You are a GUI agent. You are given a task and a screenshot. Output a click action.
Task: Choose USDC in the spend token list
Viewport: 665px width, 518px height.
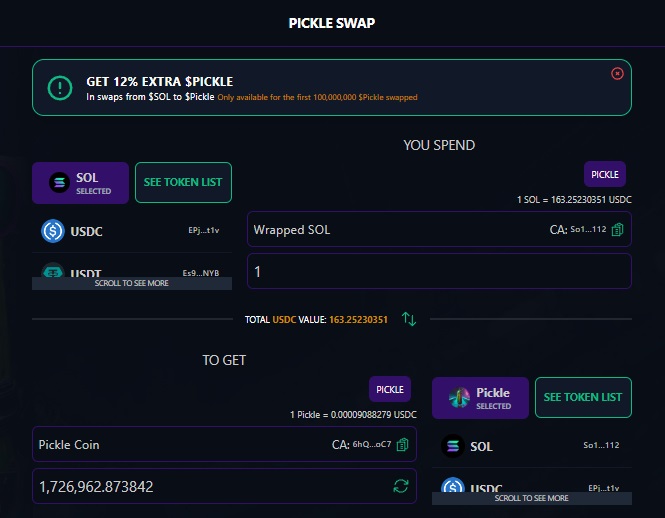[x=132, y=231]
